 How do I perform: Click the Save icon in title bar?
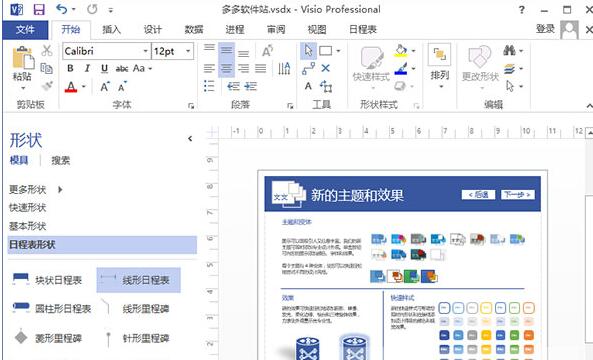click(39, 9)
